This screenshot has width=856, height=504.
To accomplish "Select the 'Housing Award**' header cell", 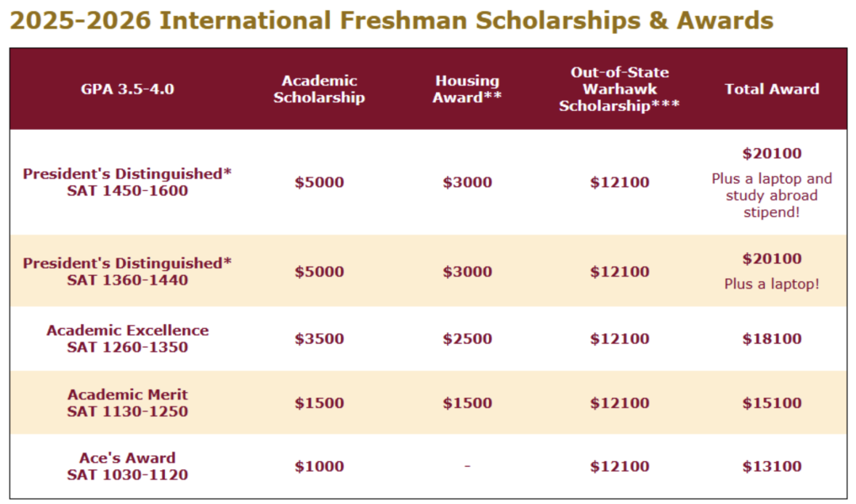I will click(468, 89).
